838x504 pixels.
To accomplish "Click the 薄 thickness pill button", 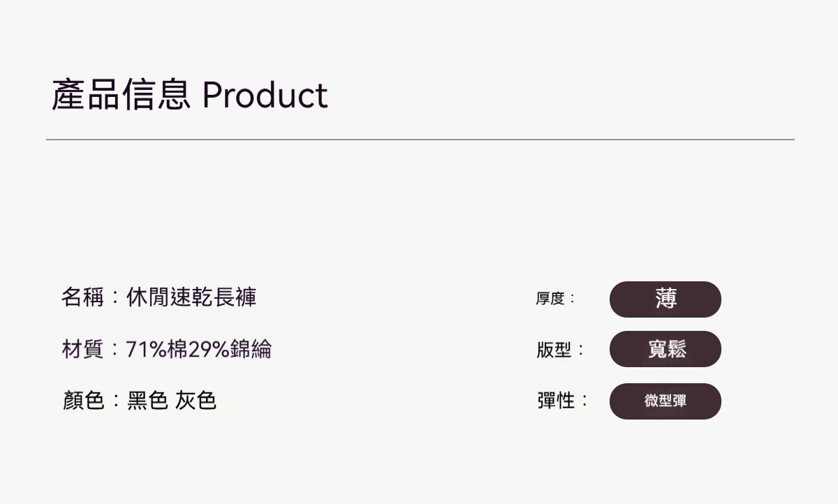I will point(665,299).
